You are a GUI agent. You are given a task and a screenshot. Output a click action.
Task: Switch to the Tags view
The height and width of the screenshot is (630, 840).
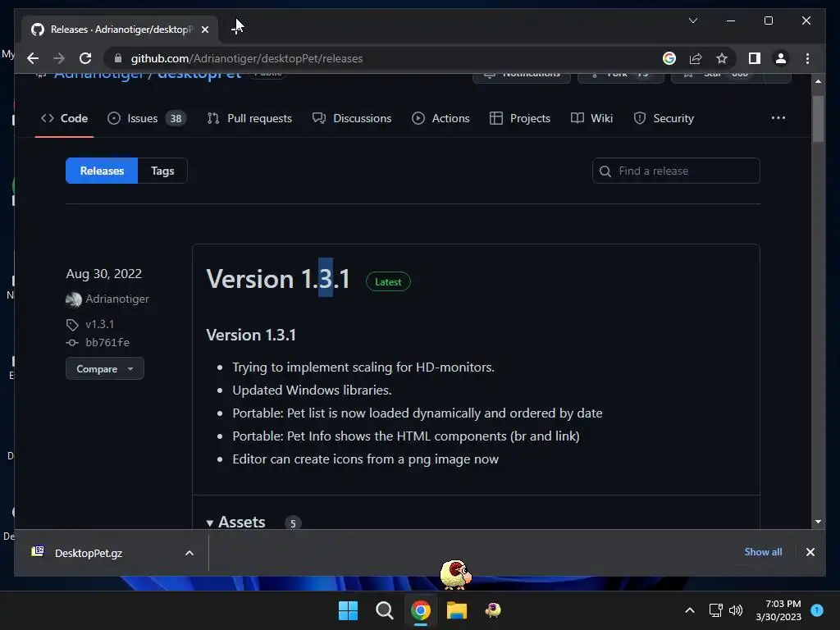point(162,171)
